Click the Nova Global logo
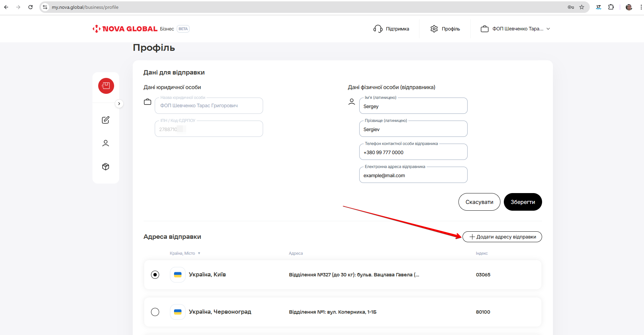 (125, 29)
